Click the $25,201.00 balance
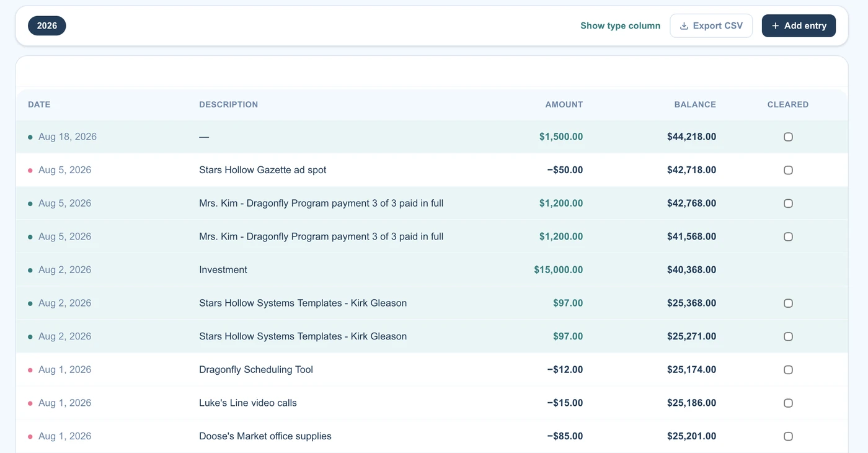868x453 pixels. pos(691,436)
